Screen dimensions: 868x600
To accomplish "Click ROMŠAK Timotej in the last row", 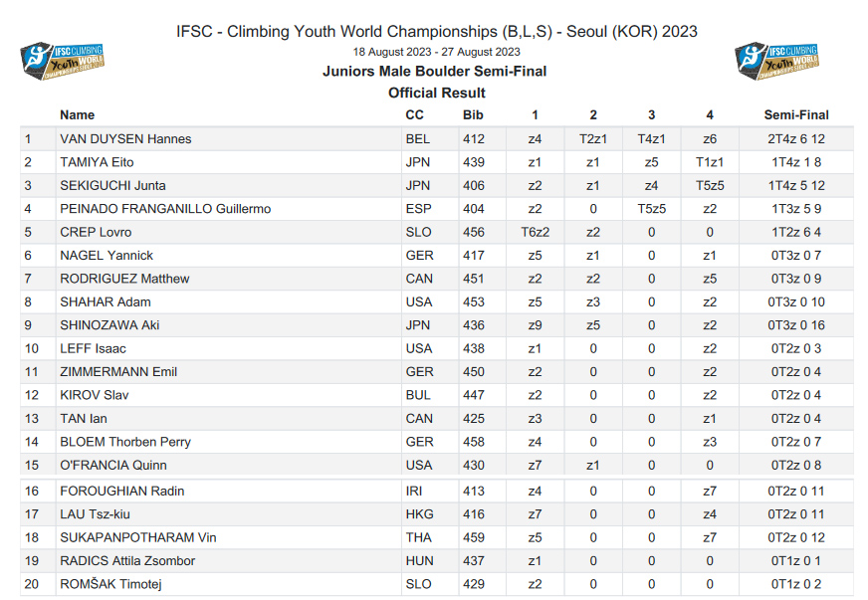I will pyautogui.click(x=110, y=584).
